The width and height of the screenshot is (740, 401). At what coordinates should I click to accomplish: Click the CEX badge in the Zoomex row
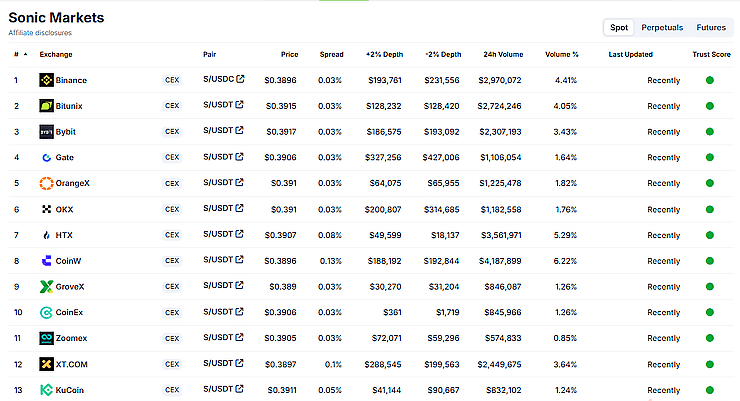tap(172, 339)
